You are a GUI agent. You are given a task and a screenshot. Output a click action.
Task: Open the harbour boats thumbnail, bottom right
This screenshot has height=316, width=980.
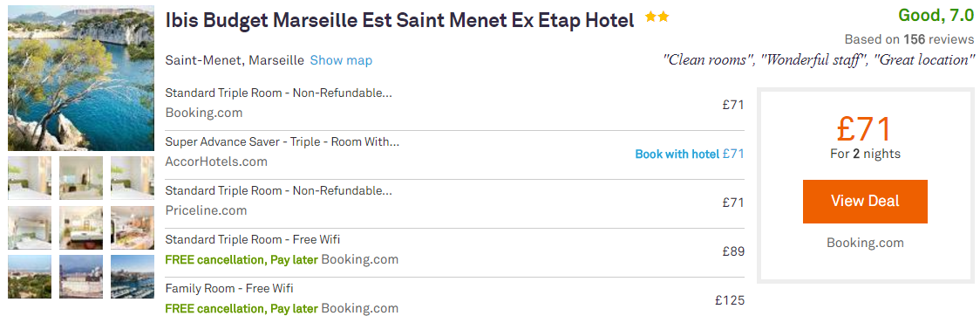(133, 277)
